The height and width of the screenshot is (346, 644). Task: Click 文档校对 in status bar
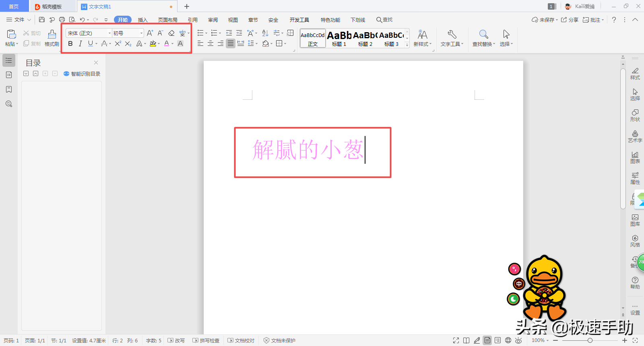coord(241,340)
